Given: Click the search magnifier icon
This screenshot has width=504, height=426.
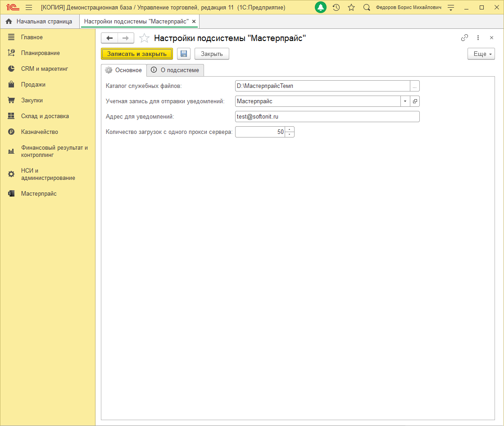Looking at the screenshot, I should click(367, 8).
